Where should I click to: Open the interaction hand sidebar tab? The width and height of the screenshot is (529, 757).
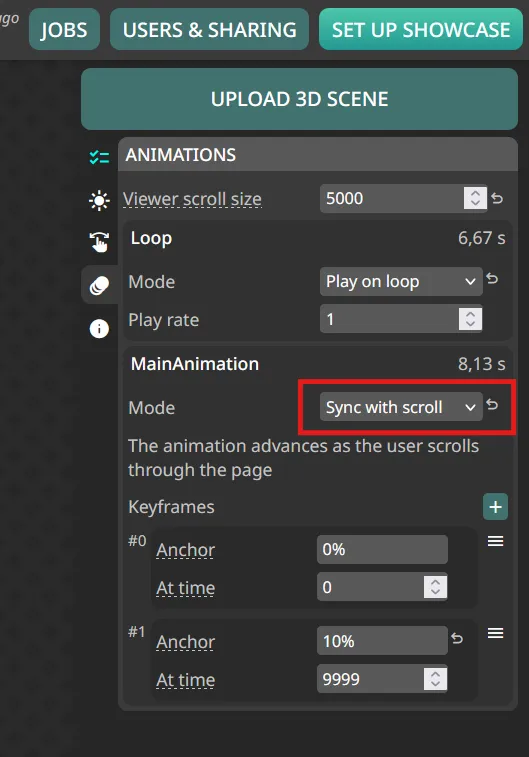coord(99,242)
